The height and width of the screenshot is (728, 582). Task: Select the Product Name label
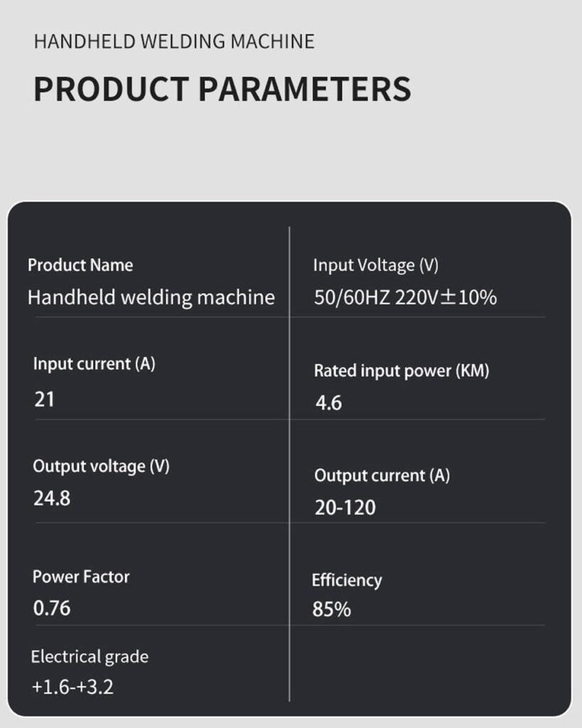(80, 265)
